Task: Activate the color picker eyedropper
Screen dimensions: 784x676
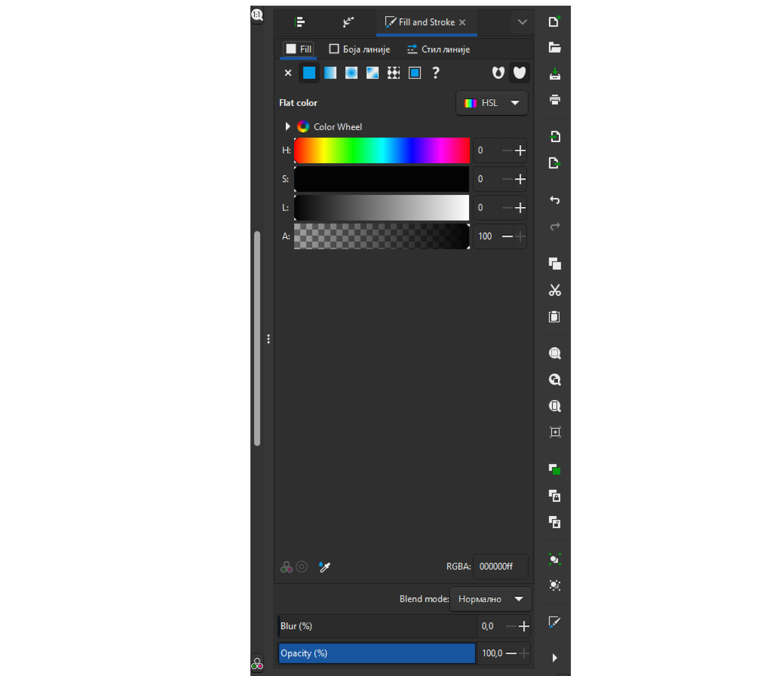Action: pos(325,567)
